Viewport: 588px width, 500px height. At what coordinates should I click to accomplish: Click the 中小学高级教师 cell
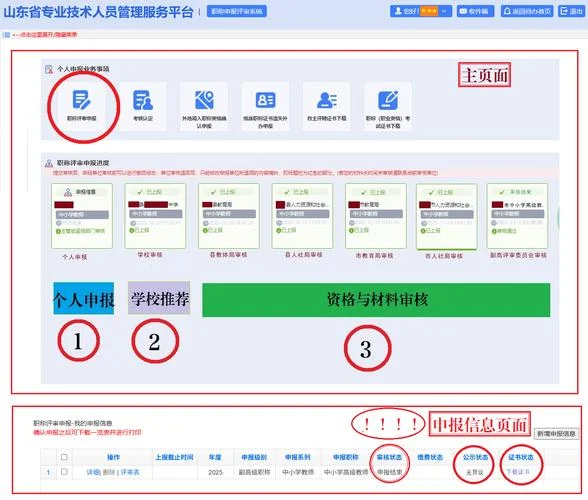346,472
